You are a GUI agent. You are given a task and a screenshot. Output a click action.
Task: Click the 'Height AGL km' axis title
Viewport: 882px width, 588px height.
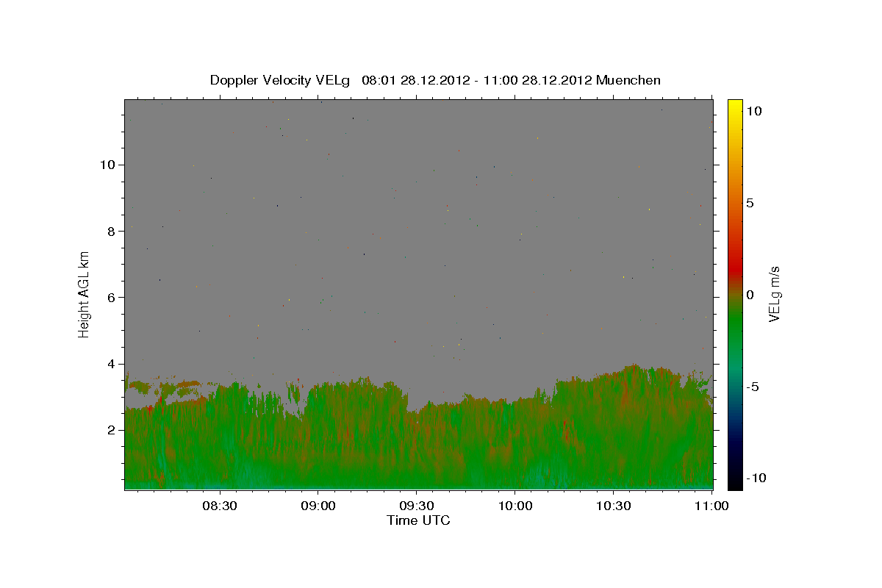pos(85,293)
